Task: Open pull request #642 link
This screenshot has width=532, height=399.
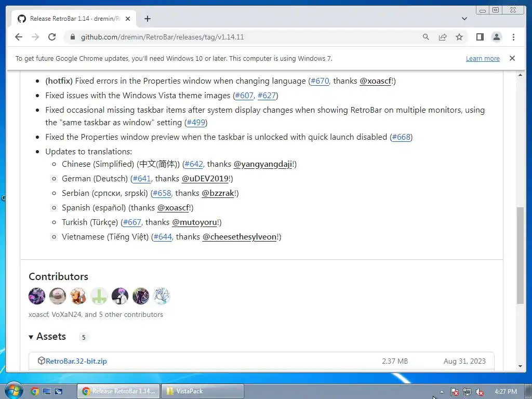Action: [194, 164]
